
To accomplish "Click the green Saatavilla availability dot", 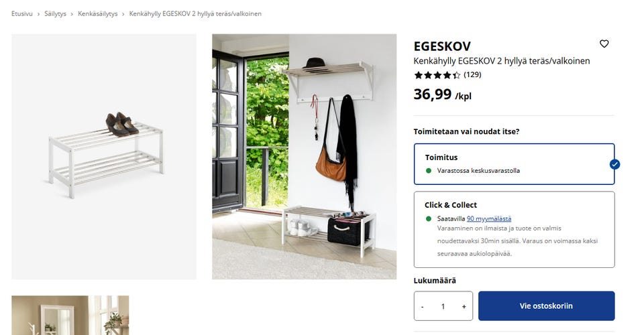I will click(x=429, y=218).
